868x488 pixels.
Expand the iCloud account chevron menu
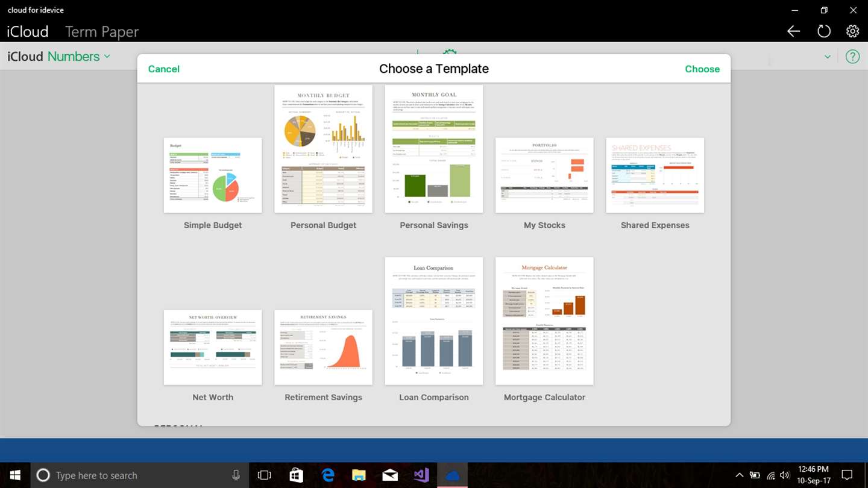[828, 57]
